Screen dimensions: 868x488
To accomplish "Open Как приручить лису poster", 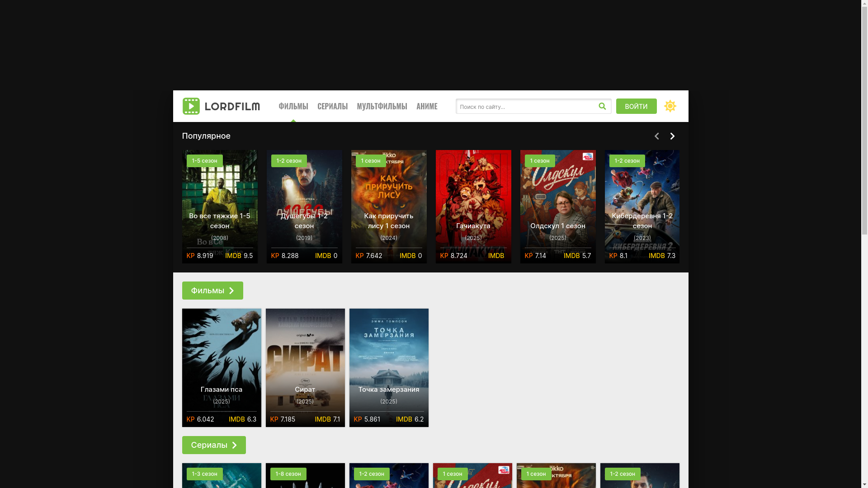I will (389, 206).
